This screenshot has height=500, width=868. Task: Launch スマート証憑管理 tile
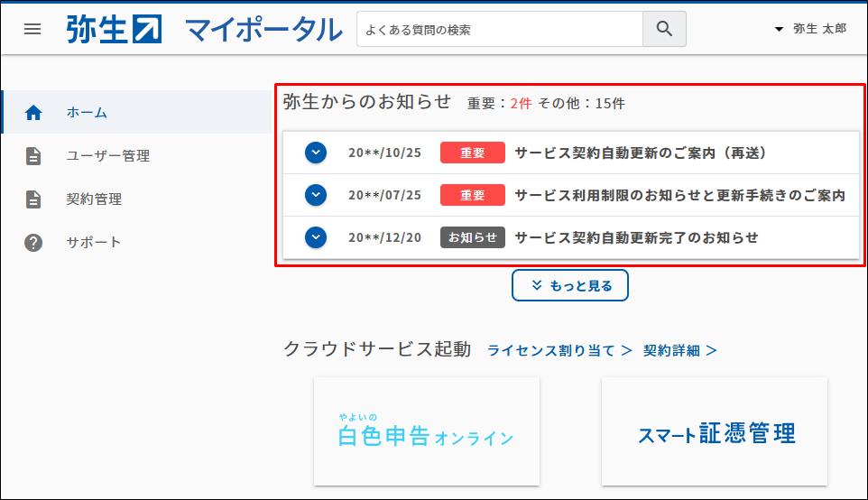[x=715, y=431]
